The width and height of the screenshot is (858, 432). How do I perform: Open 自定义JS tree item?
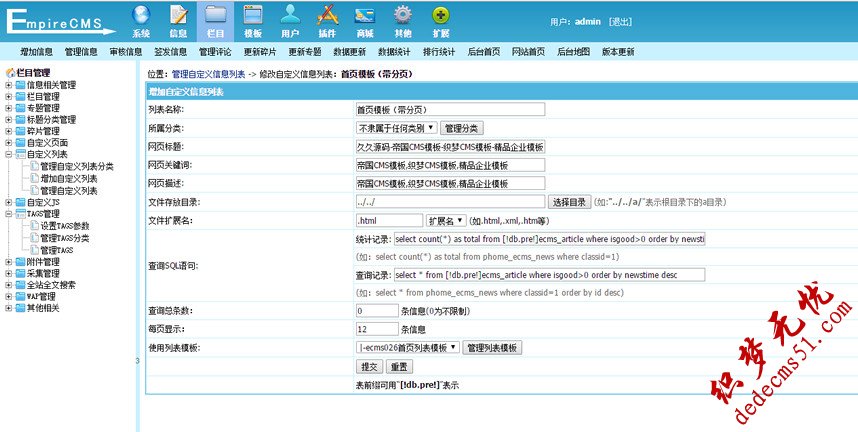click(x=43, y=202)
